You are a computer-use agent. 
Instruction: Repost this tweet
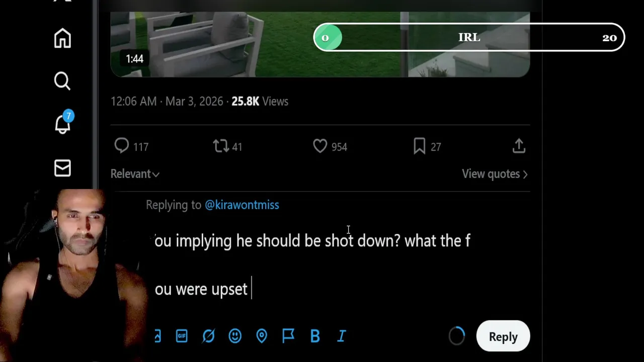point(221,146)
